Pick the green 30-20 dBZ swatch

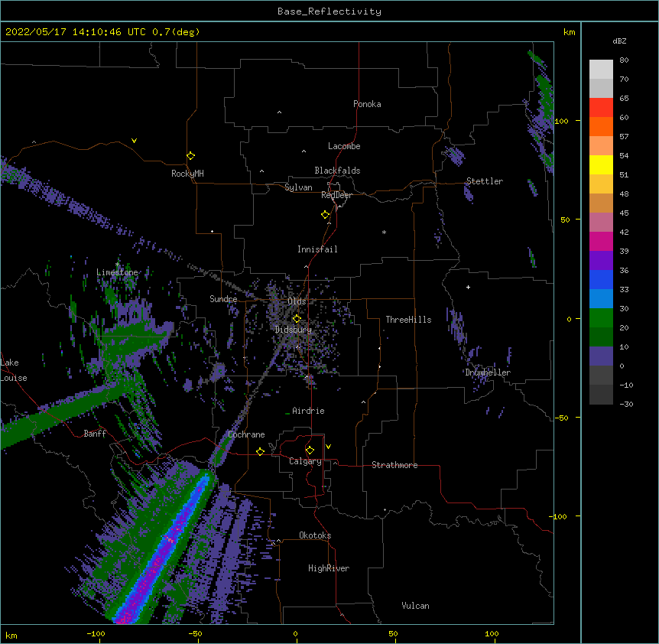click(601, 318)
